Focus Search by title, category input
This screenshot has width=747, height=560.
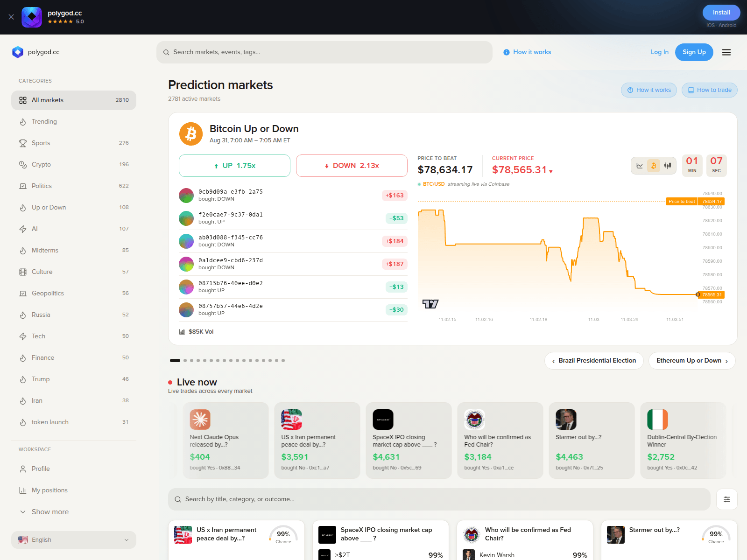[x=439, y=499]
